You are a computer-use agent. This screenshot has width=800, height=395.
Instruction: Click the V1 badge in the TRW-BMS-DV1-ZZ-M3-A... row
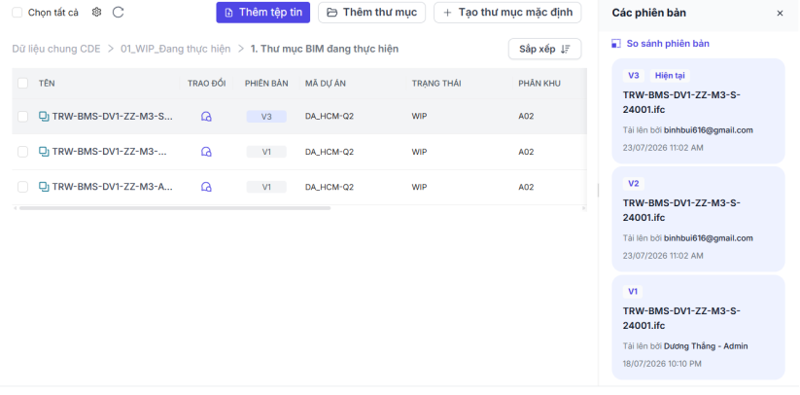[266, 187]
